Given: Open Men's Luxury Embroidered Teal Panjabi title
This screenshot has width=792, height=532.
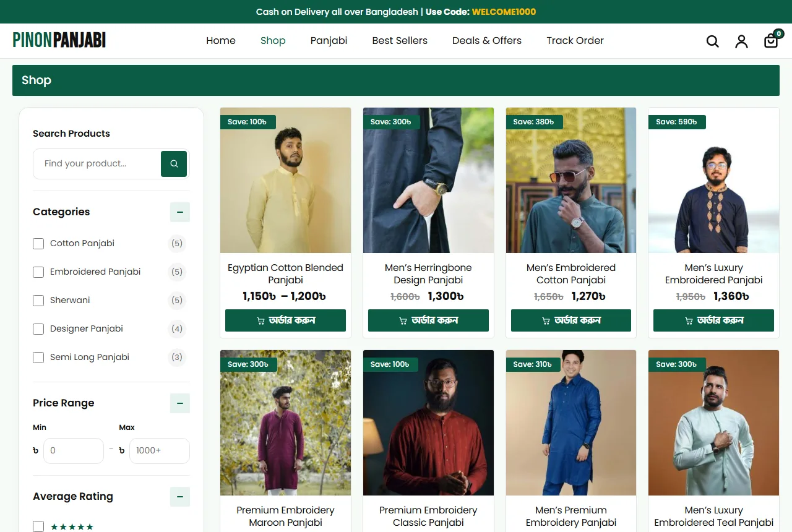Looking at the screenshot, I should (713, 517).
